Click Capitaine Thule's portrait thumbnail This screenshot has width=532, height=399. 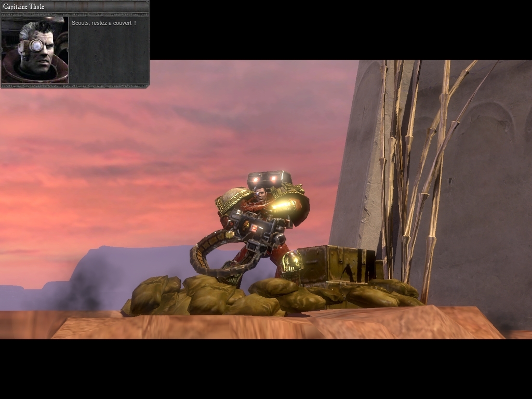35,50
